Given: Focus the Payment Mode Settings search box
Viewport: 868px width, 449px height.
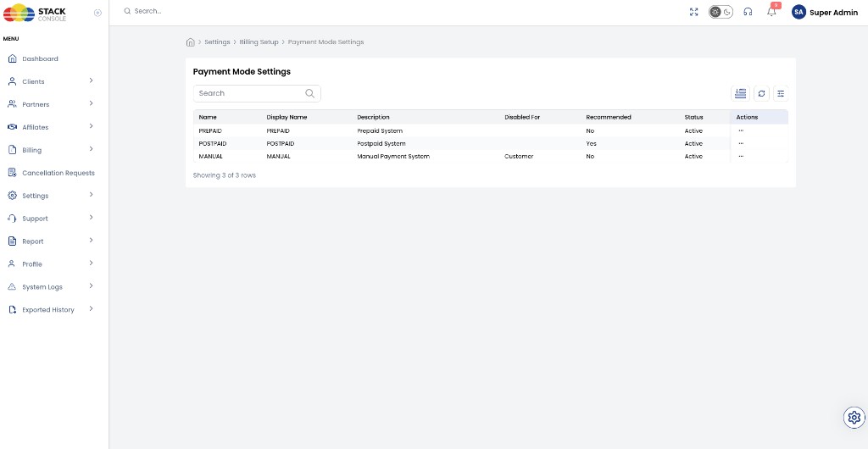Looking at the screenshot, I should [x=257, y=93].
